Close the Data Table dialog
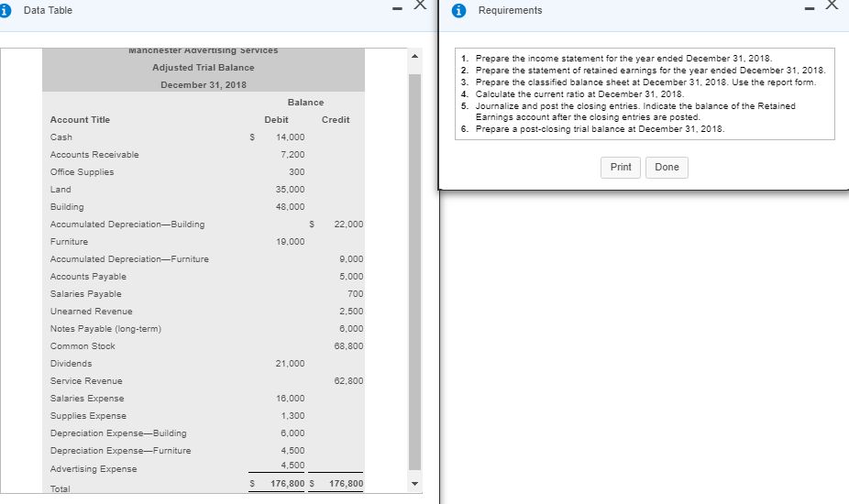The height and width of the screenshot is (504, 849). pyautogui.click(x=420, y=5)
